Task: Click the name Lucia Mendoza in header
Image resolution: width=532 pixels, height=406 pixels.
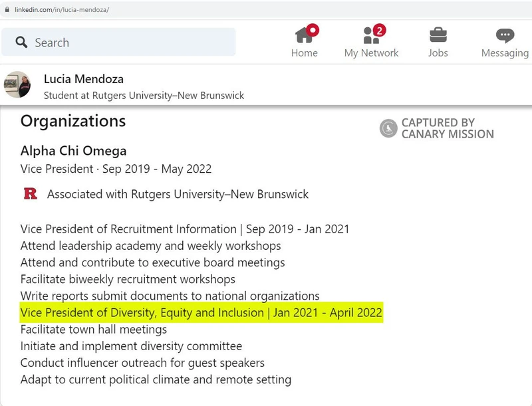Action: 84,79
